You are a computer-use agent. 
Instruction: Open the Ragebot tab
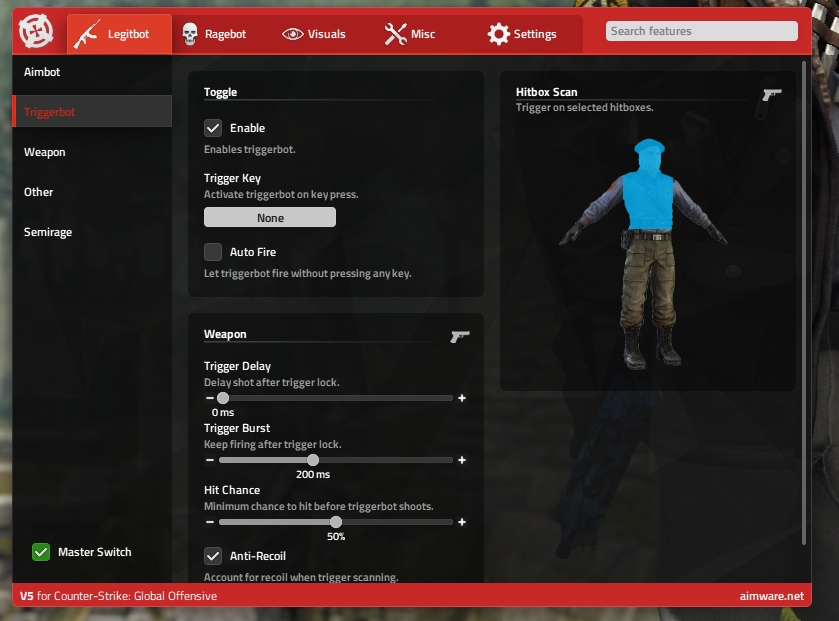[213, 34]
